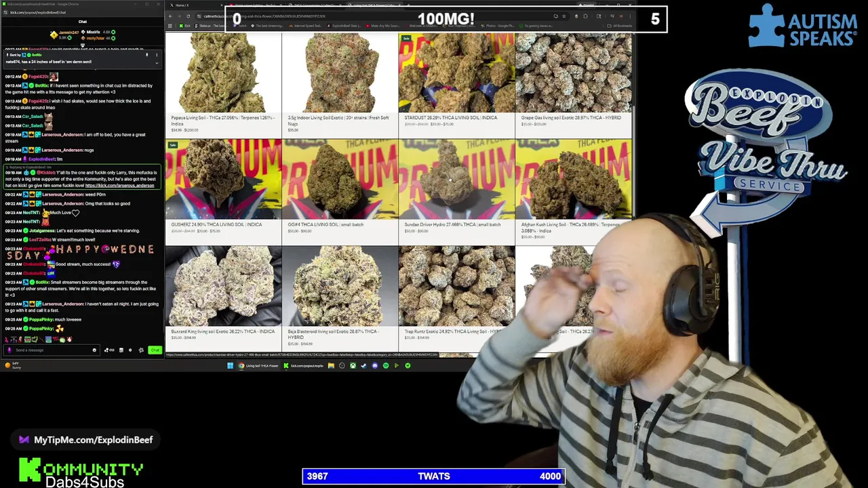Click the Larserous_Anderson username saying weed P0rn
868x488 pixels.
tap(63, 195)
